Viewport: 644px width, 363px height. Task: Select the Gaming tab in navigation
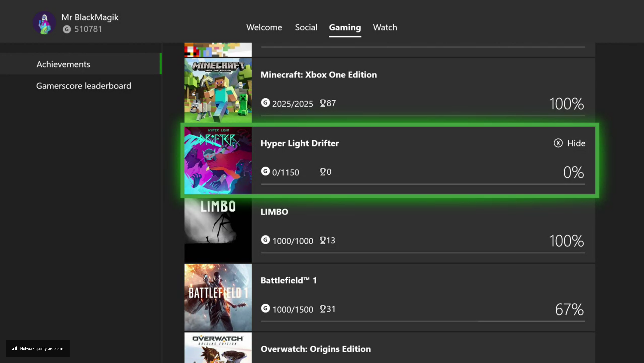click(x=345, y=27)
